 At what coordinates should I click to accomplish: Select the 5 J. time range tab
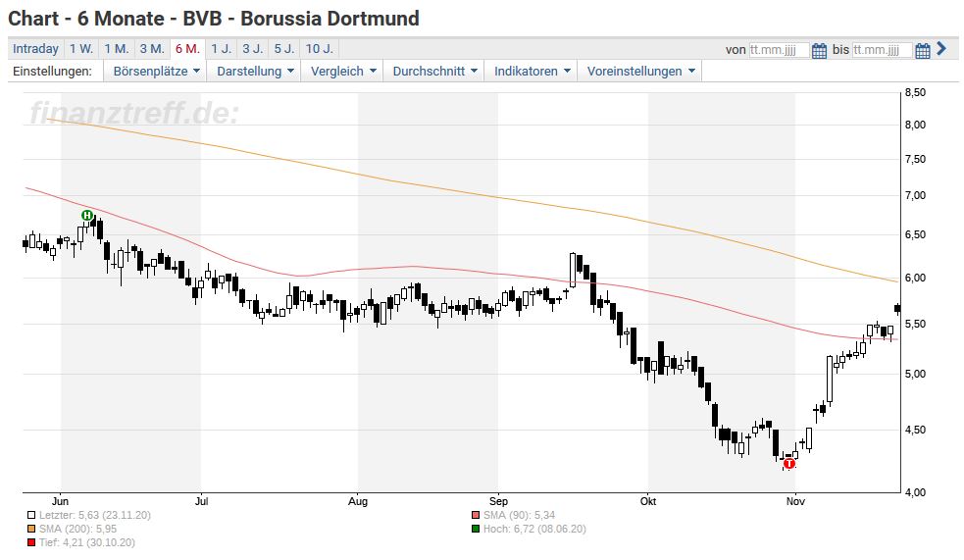tap(284, 49)
